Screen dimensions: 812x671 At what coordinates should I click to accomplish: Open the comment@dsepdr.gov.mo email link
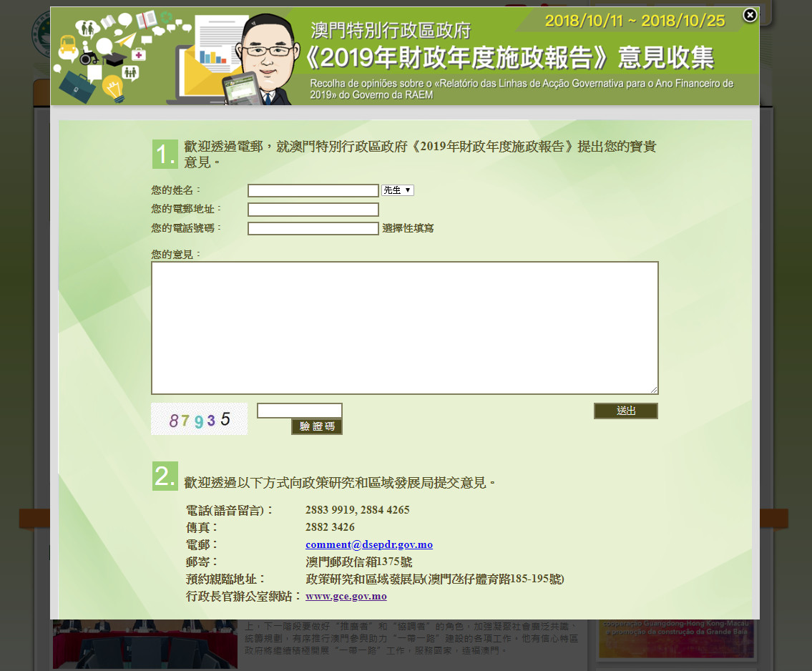tap(368, 544)
